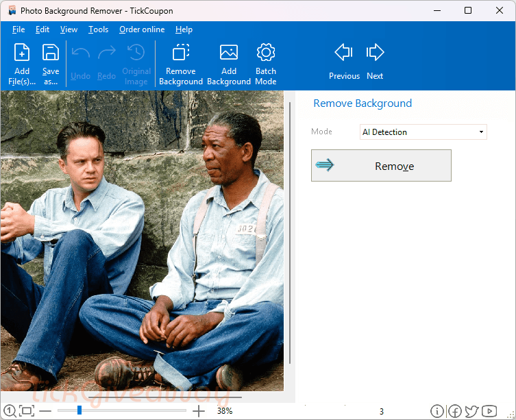Click the Redo toolbar button
Image resolution: width=516 pixels, height=420 pixels.
coord(107,64)
